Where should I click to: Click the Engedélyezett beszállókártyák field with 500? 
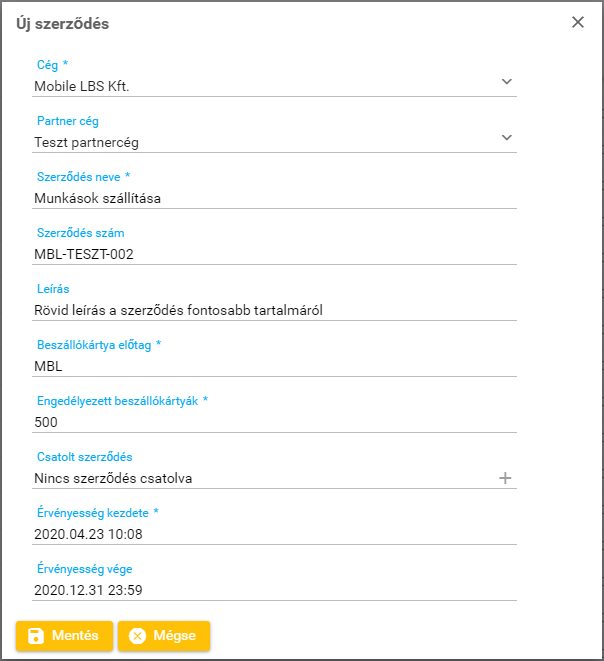coord(274,422)
